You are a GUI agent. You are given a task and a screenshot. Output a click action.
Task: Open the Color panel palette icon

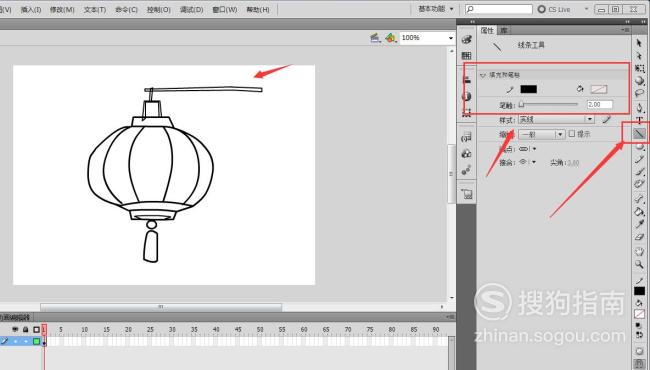click(x=466, y=40)
